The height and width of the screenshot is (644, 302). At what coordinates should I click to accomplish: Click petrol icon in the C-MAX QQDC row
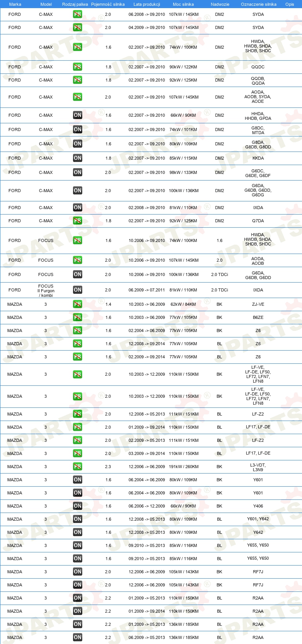[78, 67]
